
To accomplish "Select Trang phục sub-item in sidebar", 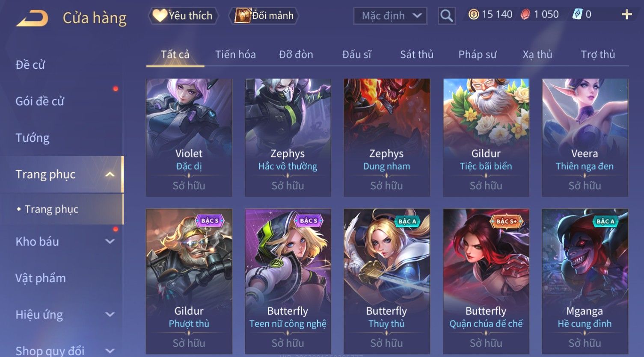I will [51, 209].
